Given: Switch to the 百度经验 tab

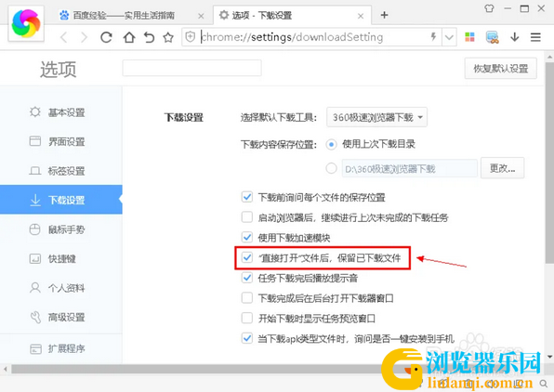Looking at the screenshot, I should pos(124,16).
